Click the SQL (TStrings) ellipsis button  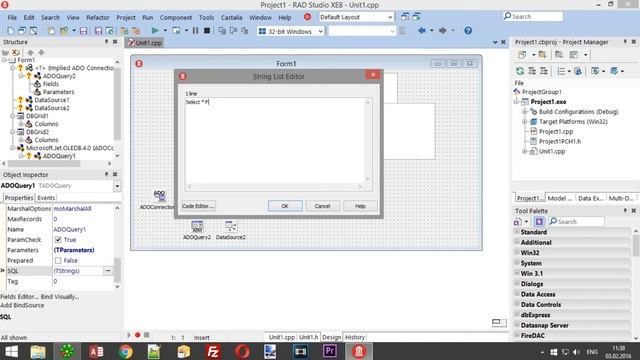pyautogui.click(x=108, y=271)
